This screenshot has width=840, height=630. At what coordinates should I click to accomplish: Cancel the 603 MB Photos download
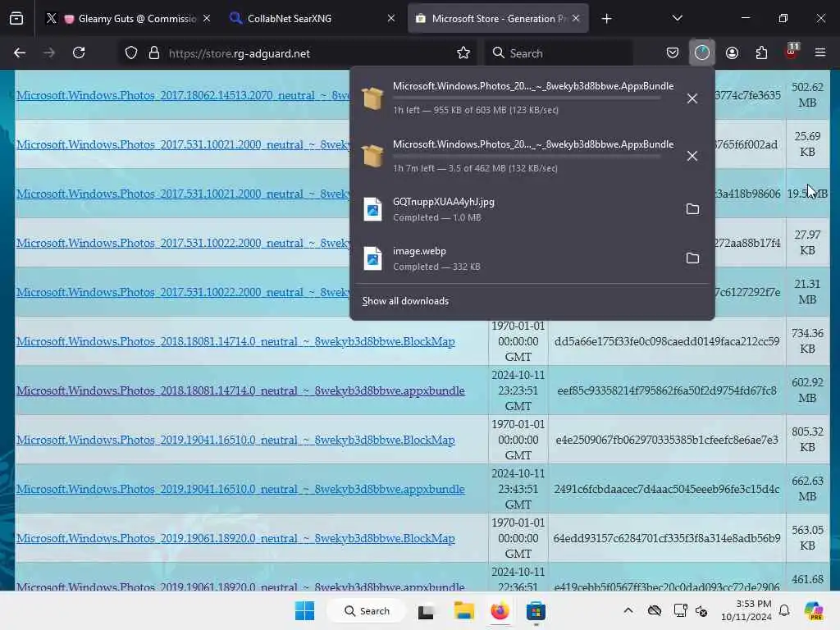pyautogui.click(x=692, y=98)
